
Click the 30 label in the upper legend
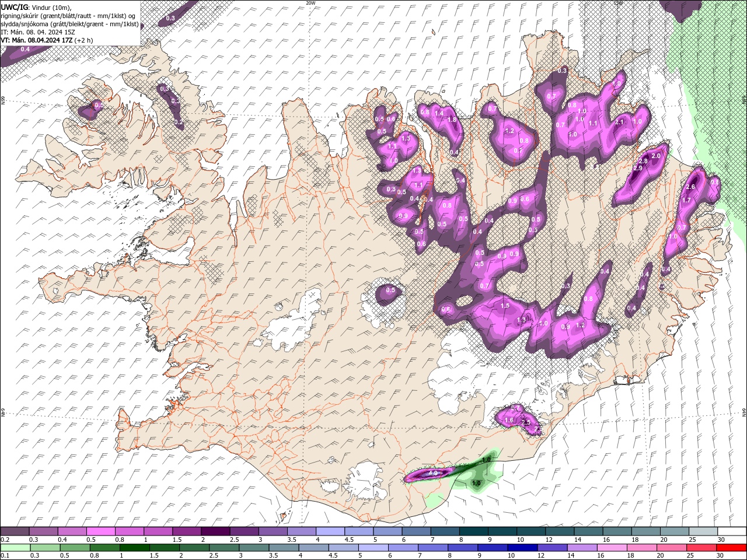point(721,540)
